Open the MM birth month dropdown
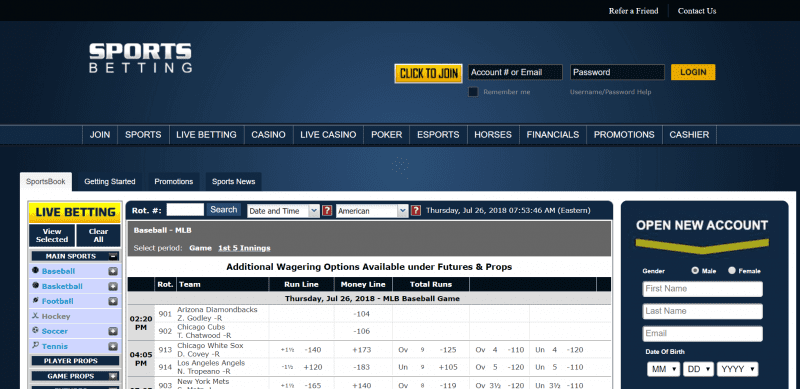 pos(663,369)
